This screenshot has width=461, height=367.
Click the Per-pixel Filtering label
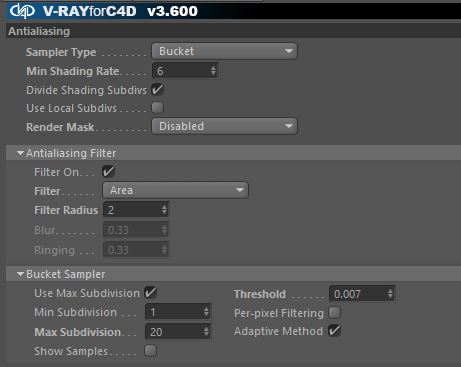279,313
